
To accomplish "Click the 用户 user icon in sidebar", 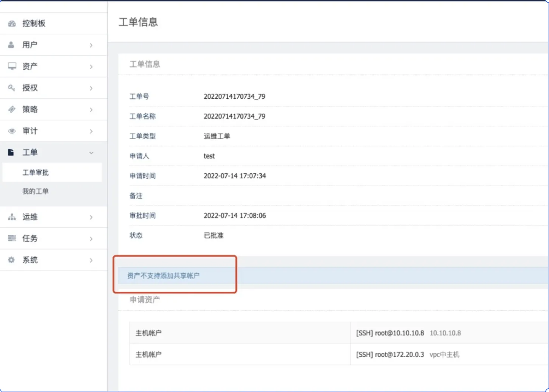I will point(11,45).
